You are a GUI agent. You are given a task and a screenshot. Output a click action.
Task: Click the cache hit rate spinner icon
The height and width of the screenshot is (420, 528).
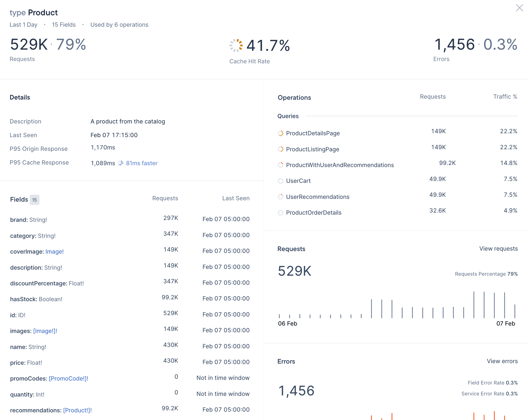tap(236, 45)
